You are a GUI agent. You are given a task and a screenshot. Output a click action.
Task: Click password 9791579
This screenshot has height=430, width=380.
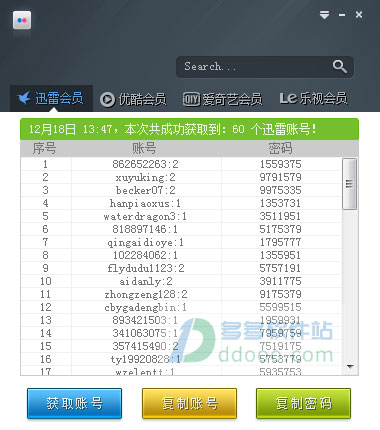(x=281, y=177)
